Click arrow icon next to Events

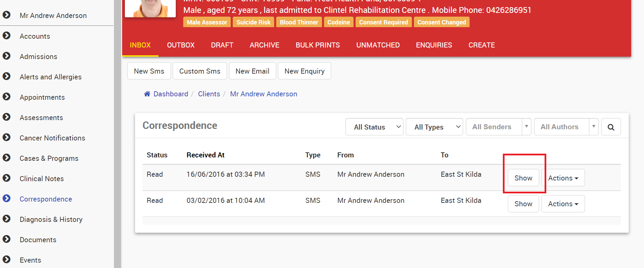[6, 260]
